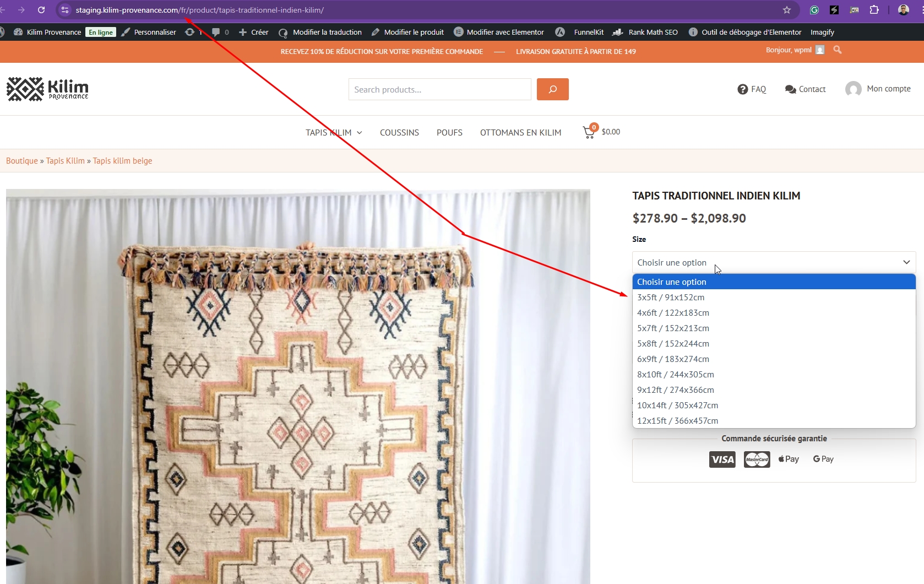The height and width of the screenshot is (584, 924).
Task: Open Mon compte account link
Action: click(878, 89)
